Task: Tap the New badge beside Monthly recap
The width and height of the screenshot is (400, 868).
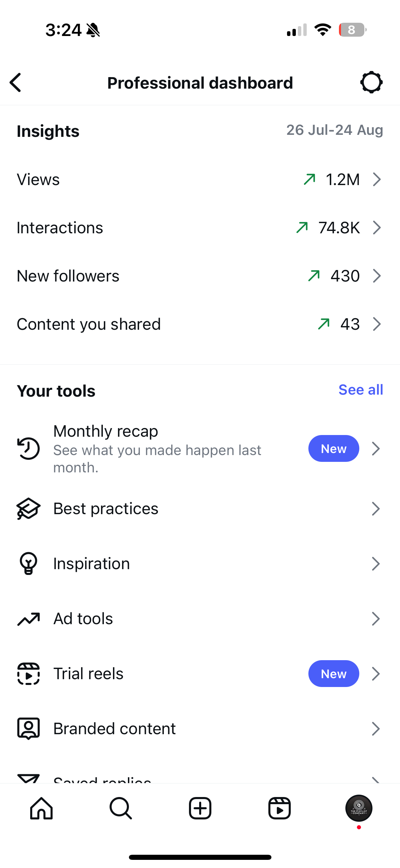Action: tap(334, 449)
